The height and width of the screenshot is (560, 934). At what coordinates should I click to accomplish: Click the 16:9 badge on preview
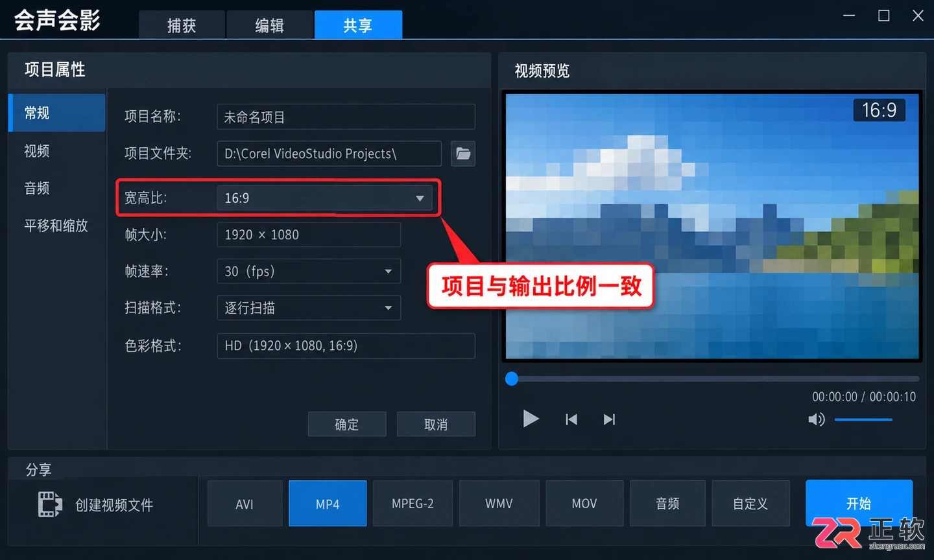tap(879, 110)
